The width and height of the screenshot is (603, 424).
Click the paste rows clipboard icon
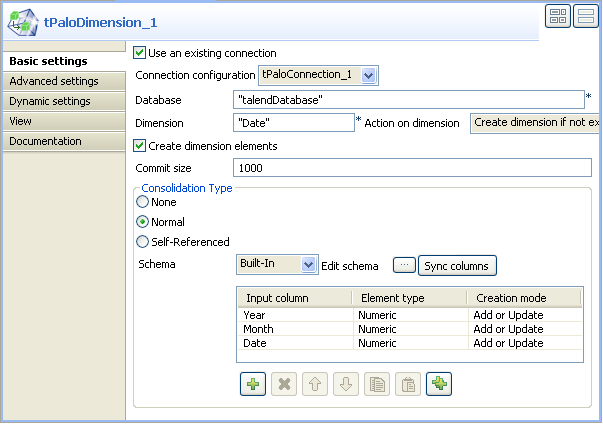coord(406,383)
